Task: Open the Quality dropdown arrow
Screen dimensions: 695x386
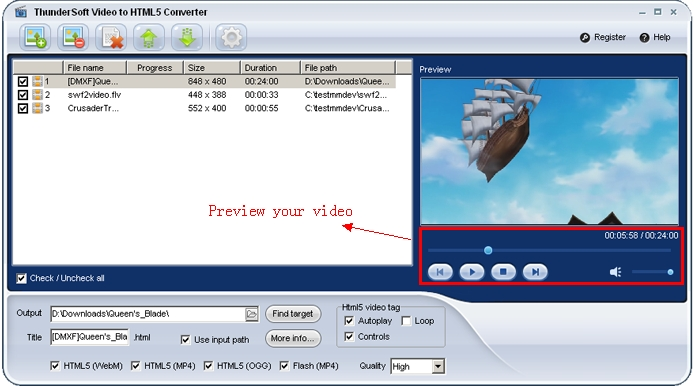Action: [x=438, y=367]
